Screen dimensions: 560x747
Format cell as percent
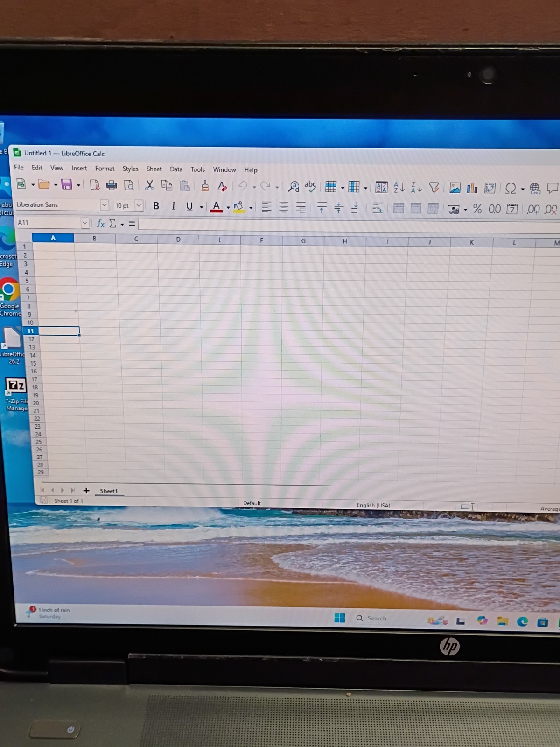click(x=477, y=209)
